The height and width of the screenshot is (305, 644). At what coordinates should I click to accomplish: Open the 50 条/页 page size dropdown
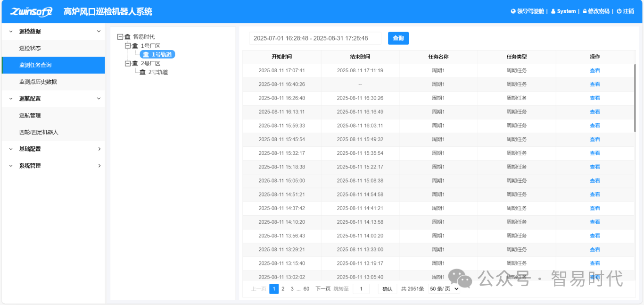444,289
